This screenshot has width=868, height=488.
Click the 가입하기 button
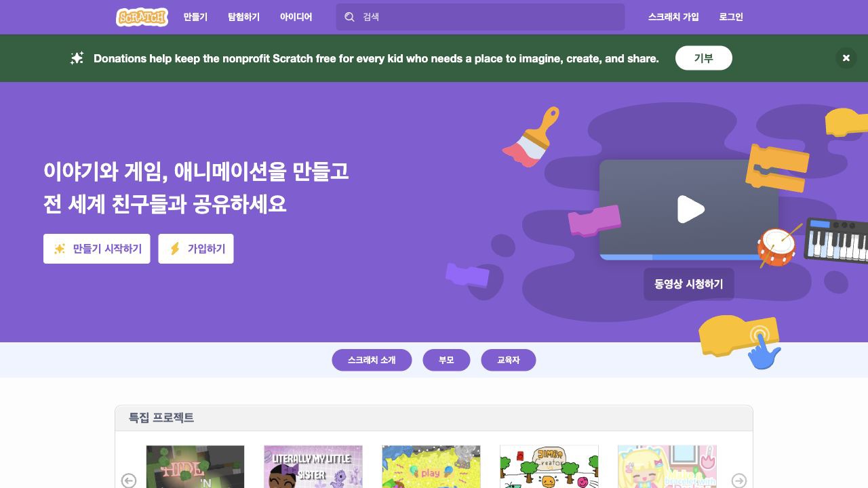point(196,249)
